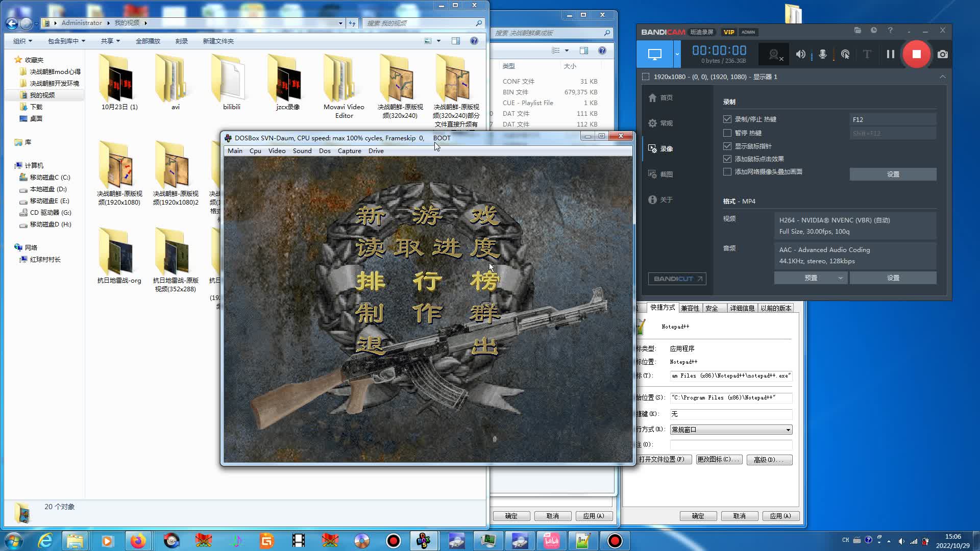
Task: Open the 关于 about tab in Bandicam
Action: 660,200
